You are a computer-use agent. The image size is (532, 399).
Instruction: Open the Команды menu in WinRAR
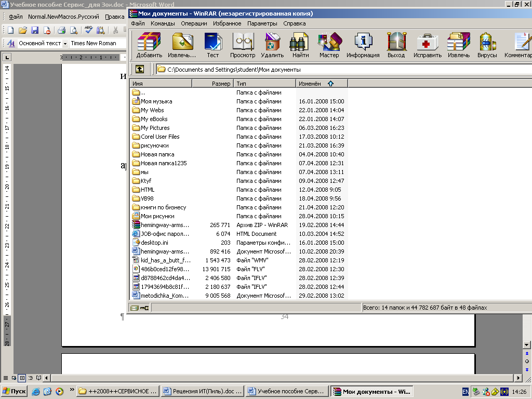click(163, 23)
